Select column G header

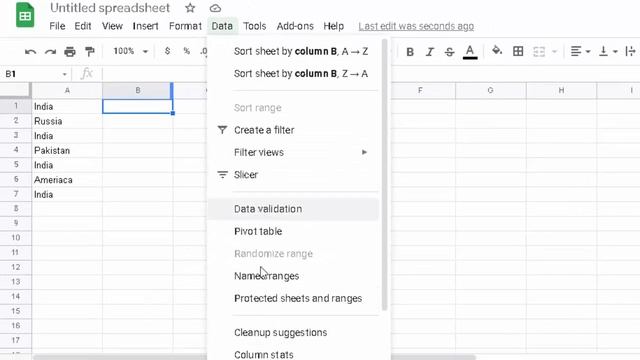491,90
